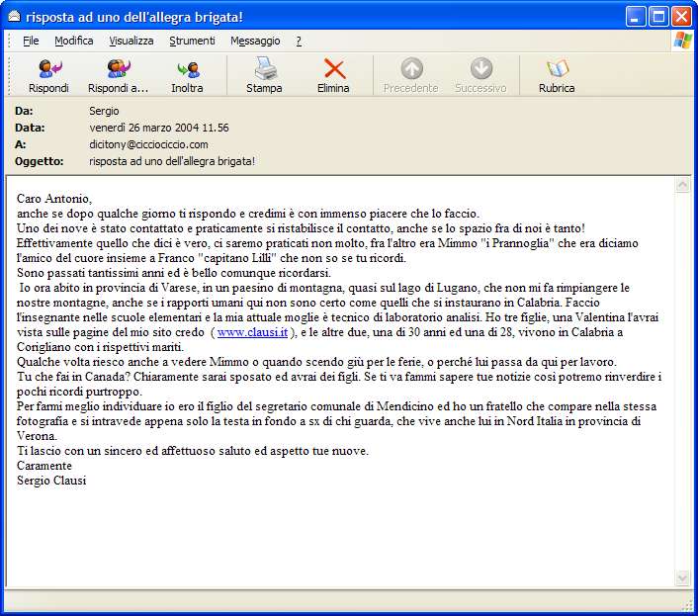Viewport: 698px width, 616px height.
Task: Follow the www.clausi.it link
Action: click(x=252, y=332)
